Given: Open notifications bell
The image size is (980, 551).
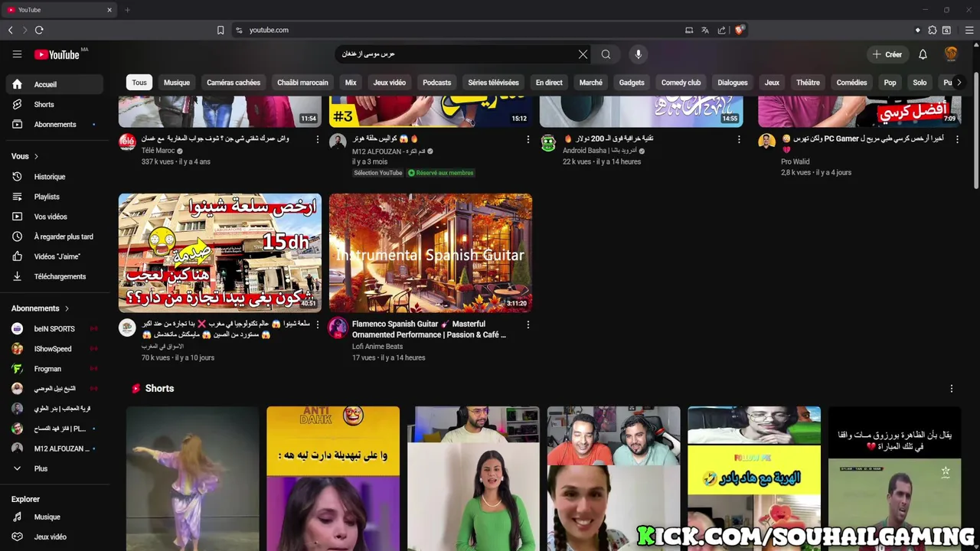Looking at the screenshot, I should [923, 54].
